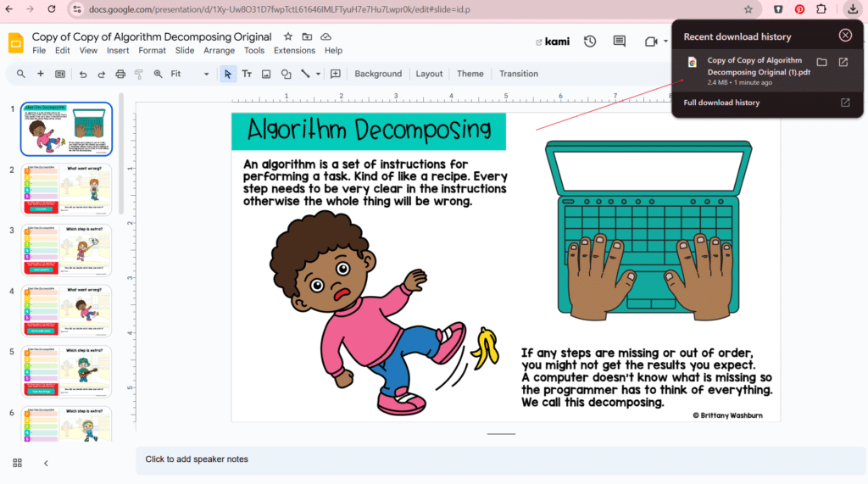868x484 pixels.
Task: Click the zoom magnifier tool
Action: coord(159,75)
